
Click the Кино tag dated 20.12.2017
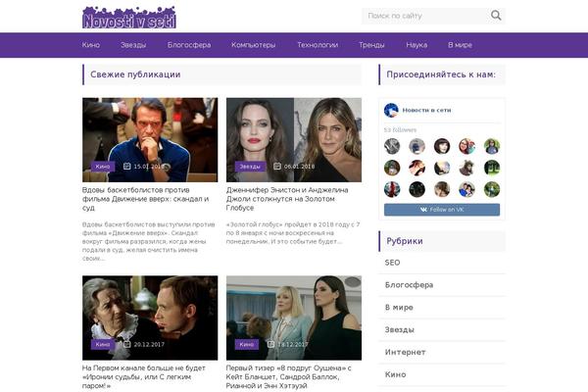[103, 344]
